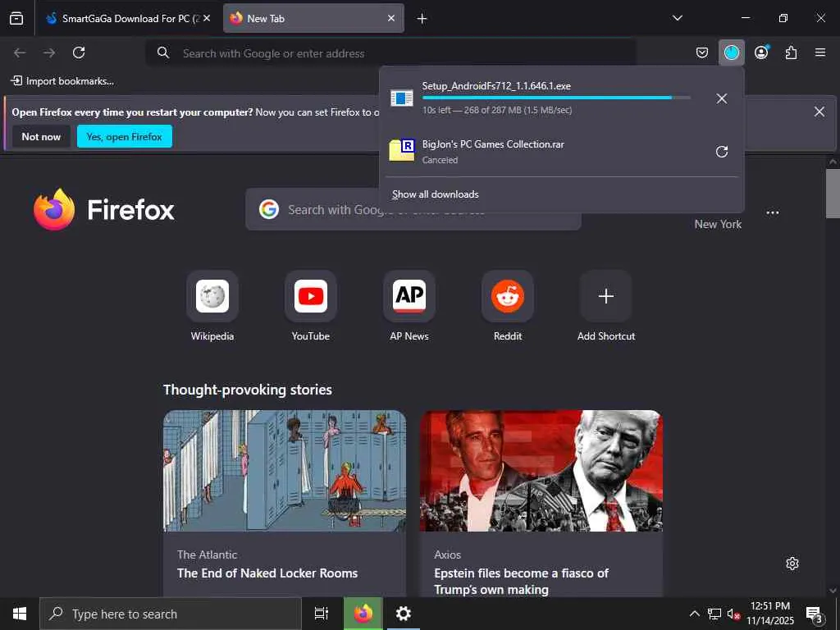Open a new tab with plus button
Viewport: 840px width, 630px height.
pyautogui.click(x=422, y=19)
